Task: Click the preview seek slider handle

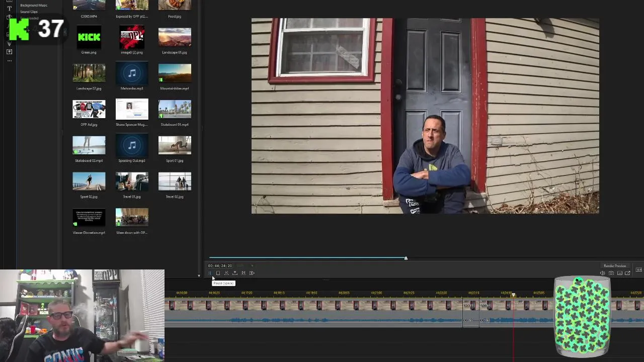Action: (406, 258)
